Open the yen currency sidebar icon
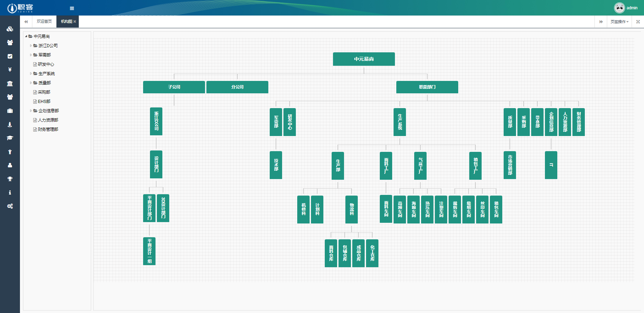 pos(10,70)
